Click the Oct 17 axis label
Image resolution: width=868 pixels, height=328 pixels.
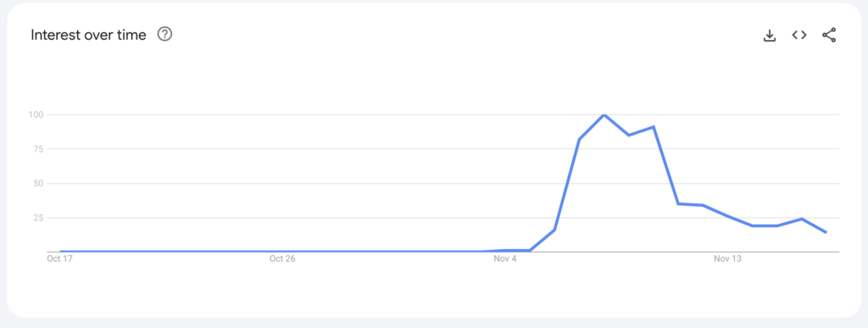coord(60,259)
